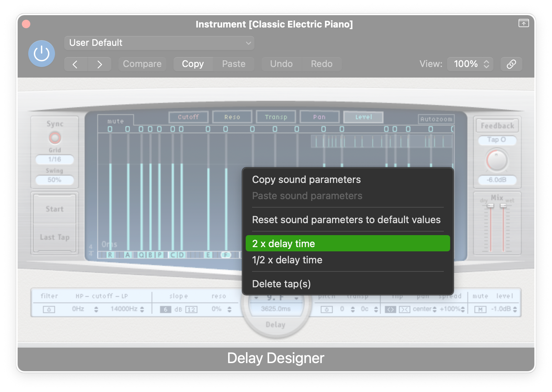Toggle mute for tap E in mute row
The image size is (552, 392).
(x=208, y=129)
